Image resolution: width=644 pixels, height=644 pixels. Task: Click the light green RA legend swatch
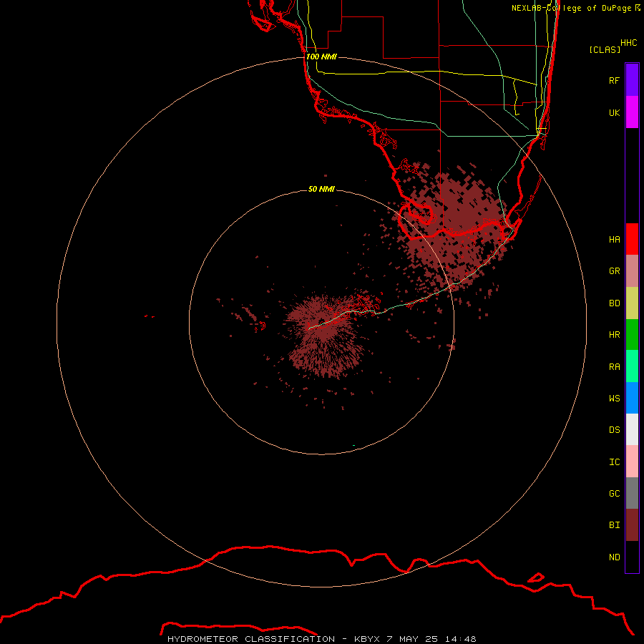point(632,366)
